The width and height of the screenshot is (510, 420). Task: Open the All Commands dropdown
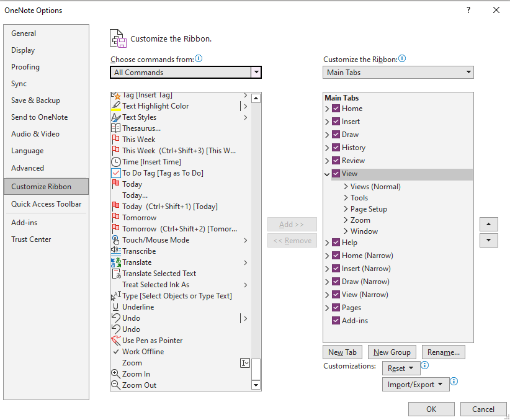tap(256, 72)
